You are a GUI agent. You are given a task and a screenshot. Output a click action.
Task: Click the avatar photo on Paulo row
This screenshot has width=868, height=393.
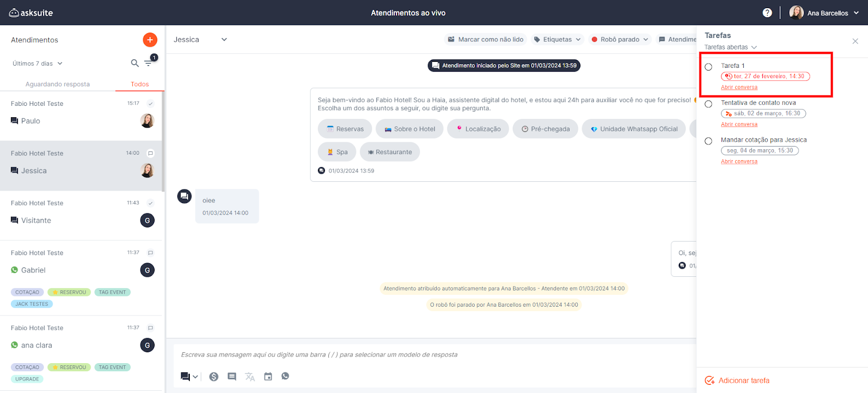coord(148,121)
